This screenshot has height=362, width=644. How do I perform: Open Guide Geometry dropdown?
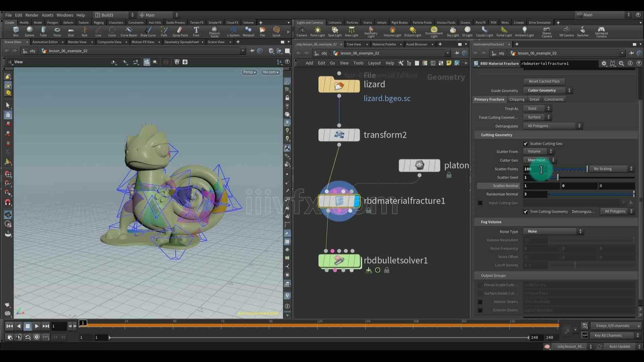(548, 91)
